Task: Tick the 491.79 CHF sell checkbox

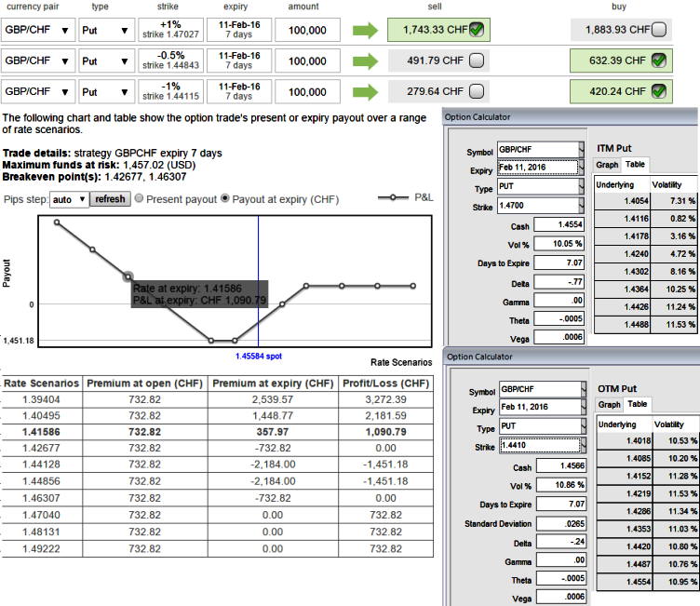Action: click(477, 61)
